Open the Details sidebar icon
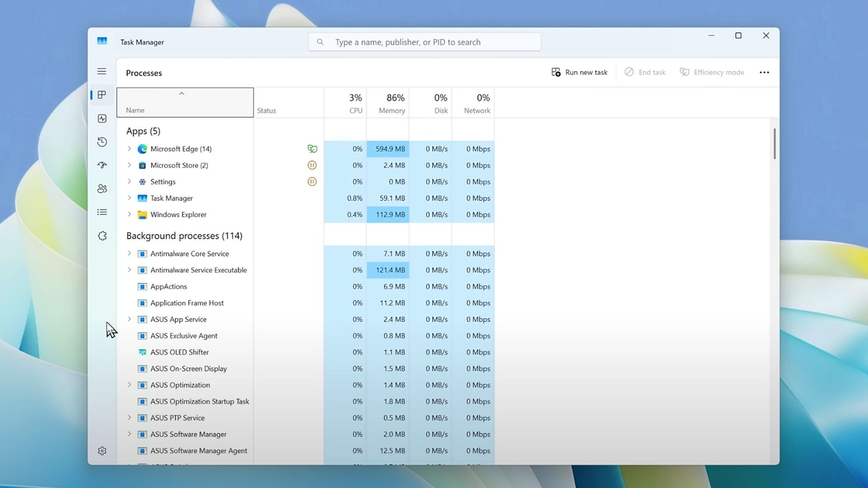 click(102, 212)
